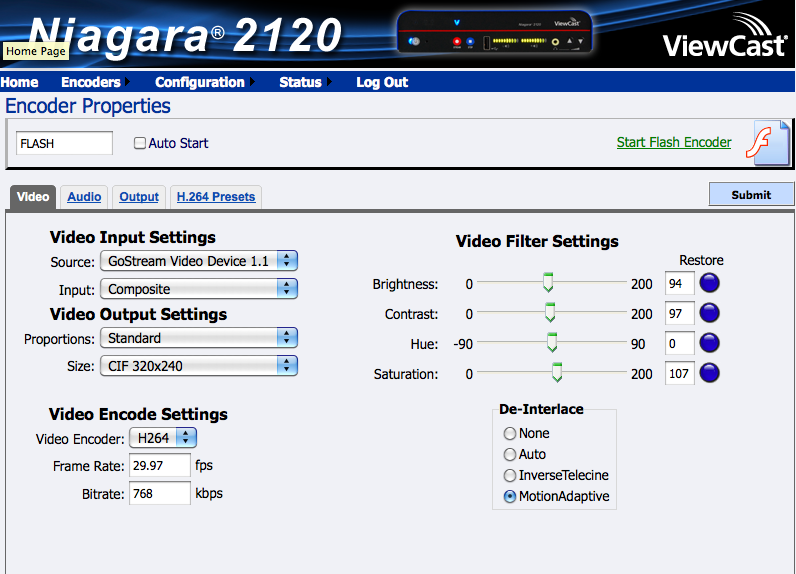Click the Hue restore blue button
This screenshot has width=796, height=574.
709,343
